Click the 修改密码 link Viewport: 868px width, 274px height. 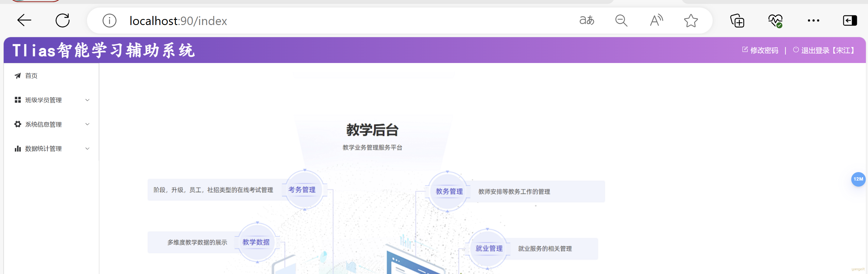pos(764,50)
